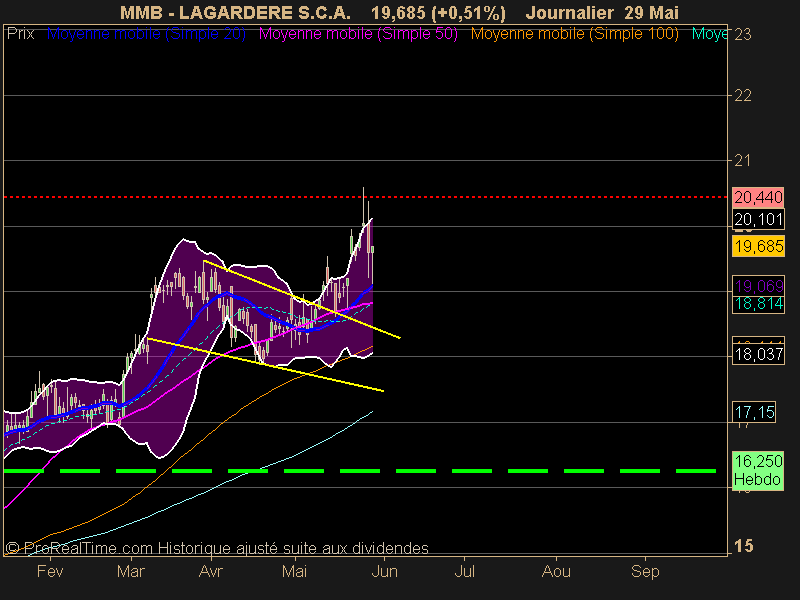The width and height of the screenshot is (800, 600).
Task: Click the 'Mai' month on the time axis
Action: tap(294, 571)
